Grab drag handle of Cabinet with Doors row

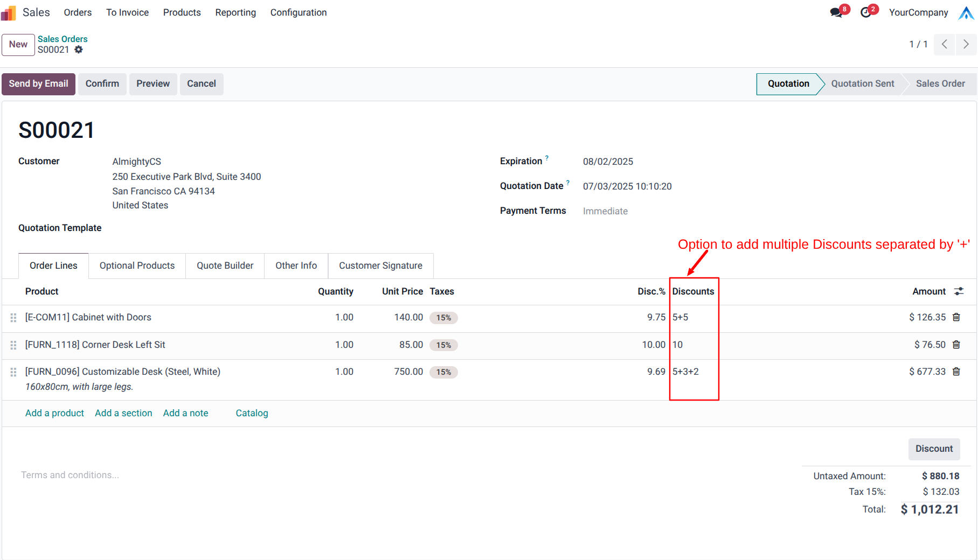pos(13,318)
